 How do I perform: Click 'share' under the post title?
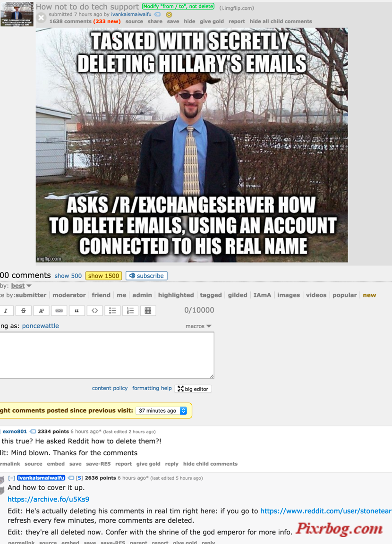pyautogui.click(x=155, y=22)
